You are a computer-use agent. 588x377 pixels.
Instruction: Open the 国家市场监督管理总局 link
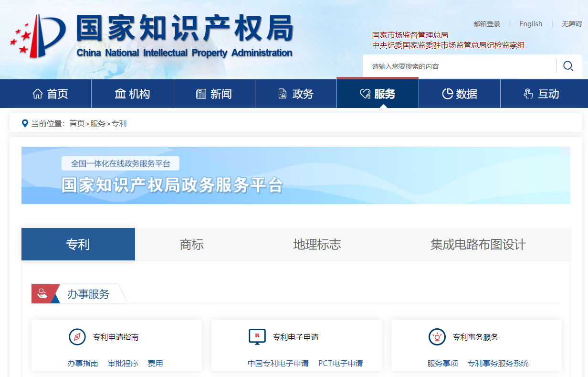click(x=410, y=35)
